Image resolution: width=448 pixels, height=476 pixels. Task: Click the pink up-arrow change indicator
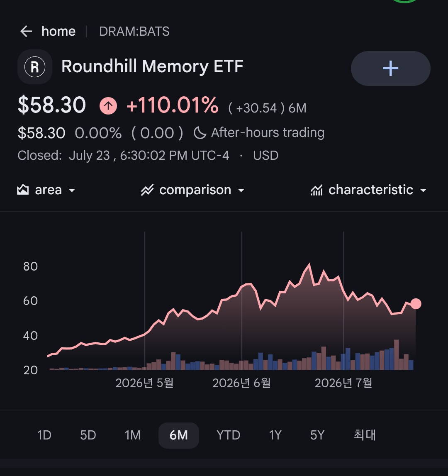tap(108, 106)
